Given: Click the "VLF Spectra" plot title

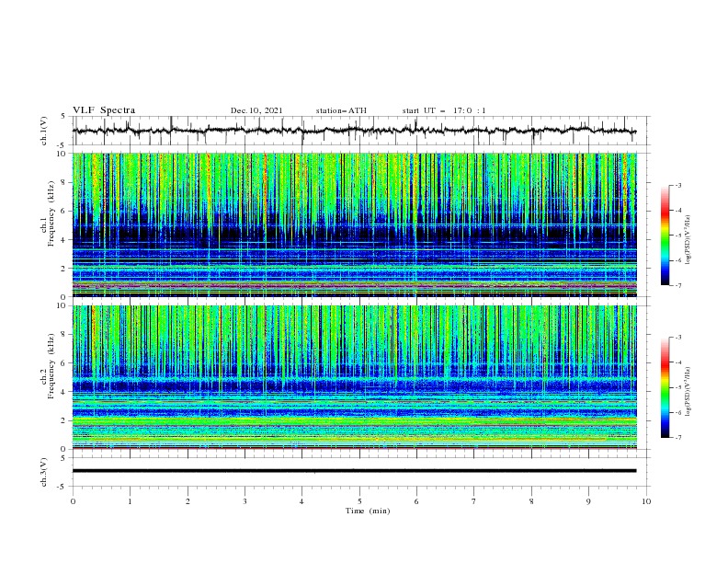Looking at the screenshot, I should pos(104,110).
